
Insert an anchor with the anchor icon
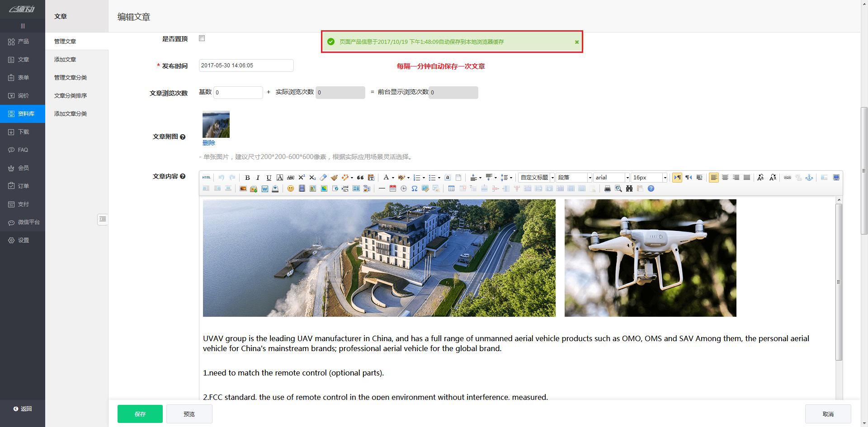[x=809, y=178]
